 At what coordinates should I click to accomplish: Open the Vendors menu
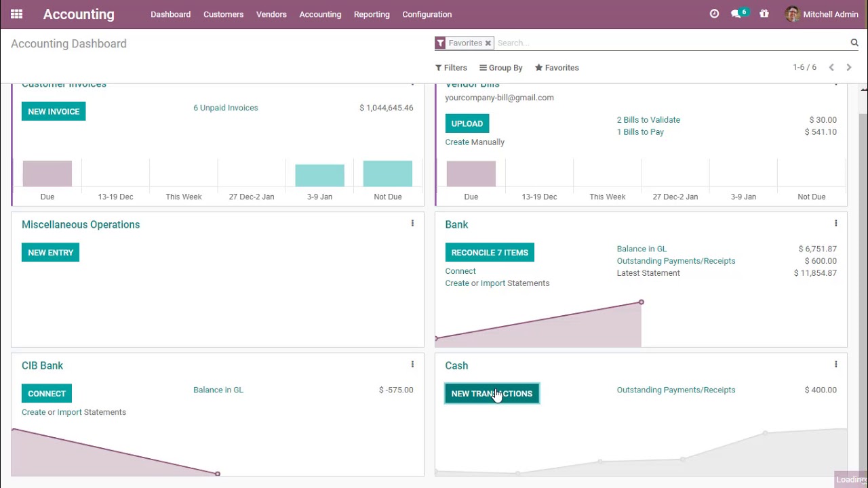click(271, 14)
